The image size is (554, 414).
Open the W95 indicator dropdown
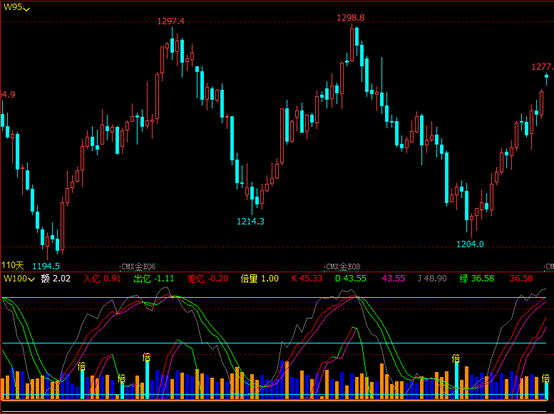pyautogui.click(x=16, y=7)
